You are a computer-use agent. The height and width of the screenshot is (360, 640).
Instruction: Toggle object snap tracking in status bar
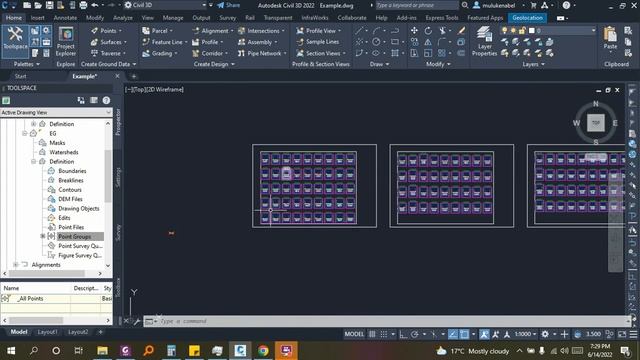[x=453, y=334]
